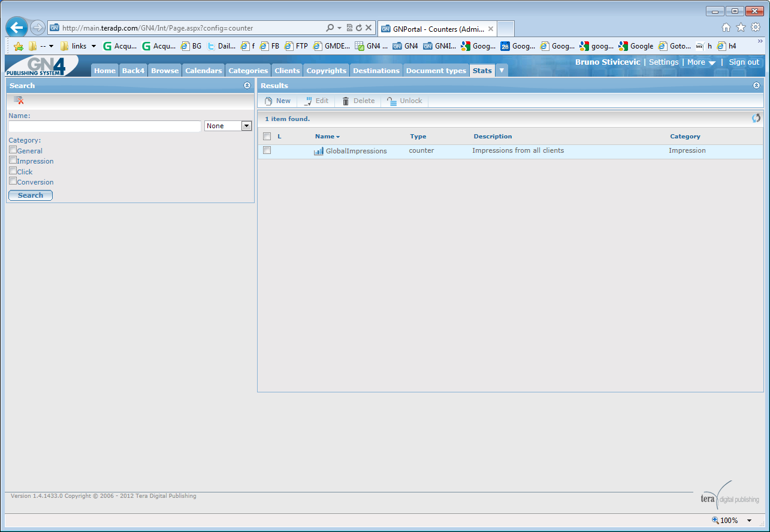Image resolution: width=770 pixels, height=532 pixels.
Task: Click the Sign out link
Action: 744,62
